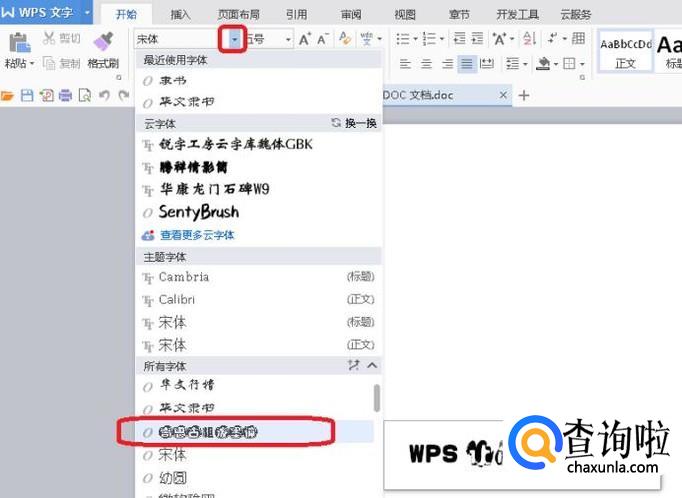Open the Paste (粘贴) dropdown arrow

(32, 64)
